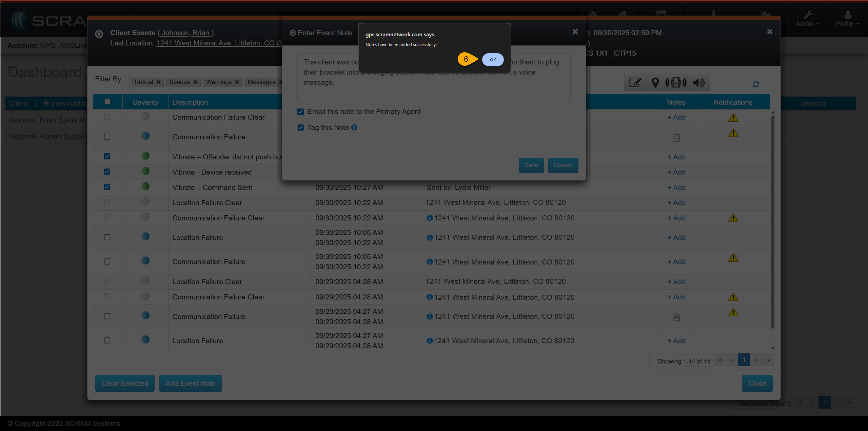The image size is (868, 431).
Task: Uncheck the Vibrate – Command Sent row checkbox
Action: tap(107, 187)
